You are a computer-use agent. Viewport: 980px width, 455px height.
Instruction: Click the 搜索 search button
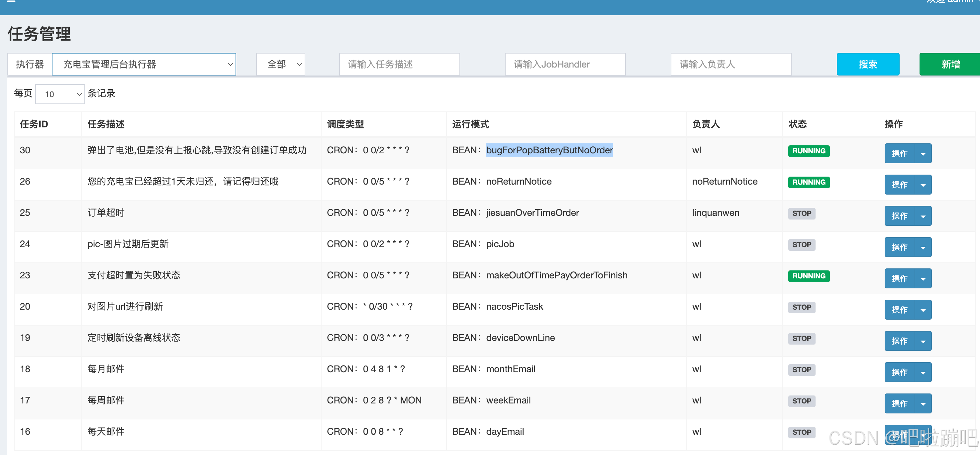point(867,64)
